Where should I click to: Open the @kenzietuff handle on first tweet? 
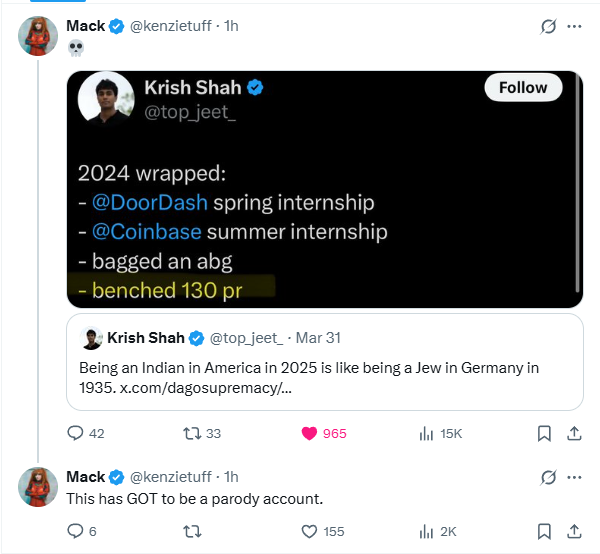tap(171, 26)
